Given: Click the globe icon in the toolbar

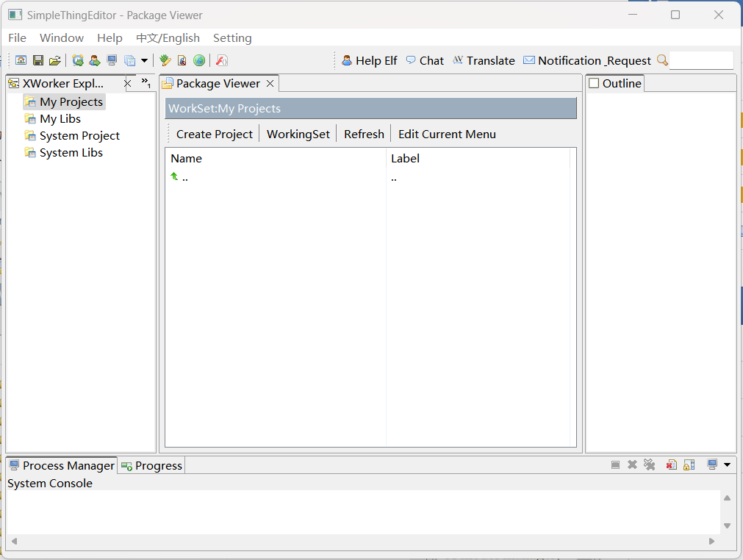Looking at the screenshot, I should pyautogui.click(x=199, y=60).
